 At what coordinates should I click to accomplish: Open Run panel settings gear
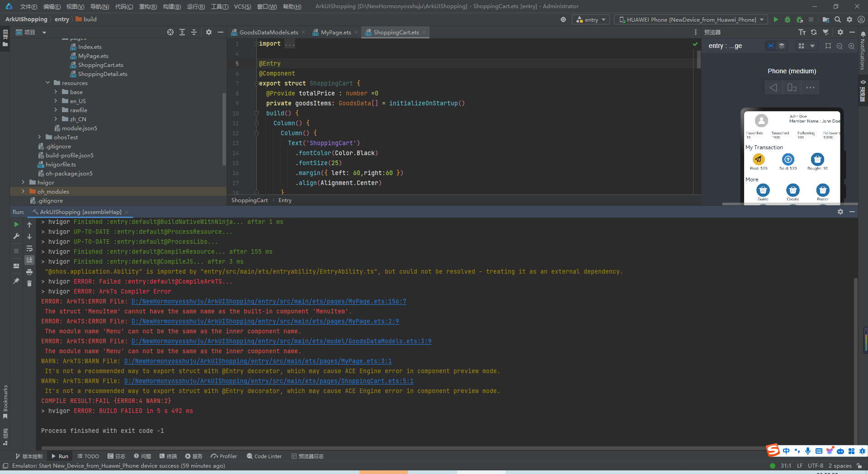click(840, 212)
